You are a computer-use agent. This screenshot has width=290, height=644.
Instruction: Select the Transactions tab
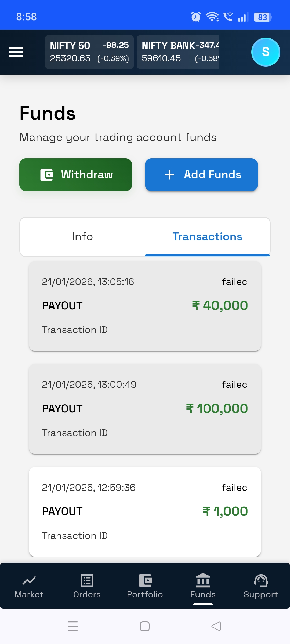[x=207, y=237]
